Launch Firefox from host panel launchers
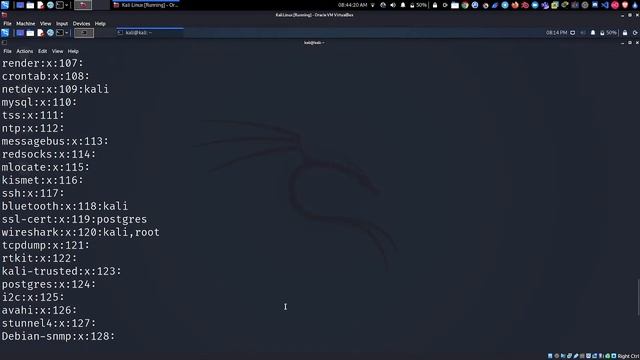640x360 pixels. 515,5
